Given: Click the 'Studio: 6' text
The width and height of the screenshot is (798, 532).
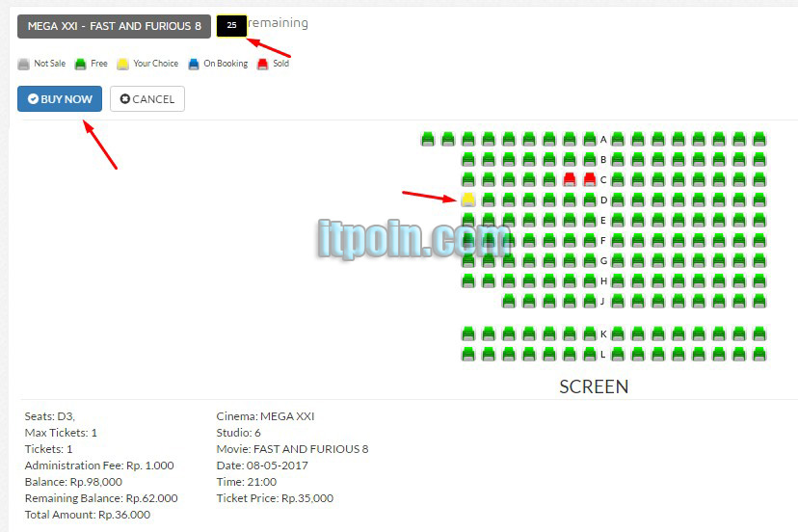Looking at the screenshot, I should pyautogui.click(x=239, y=433).
